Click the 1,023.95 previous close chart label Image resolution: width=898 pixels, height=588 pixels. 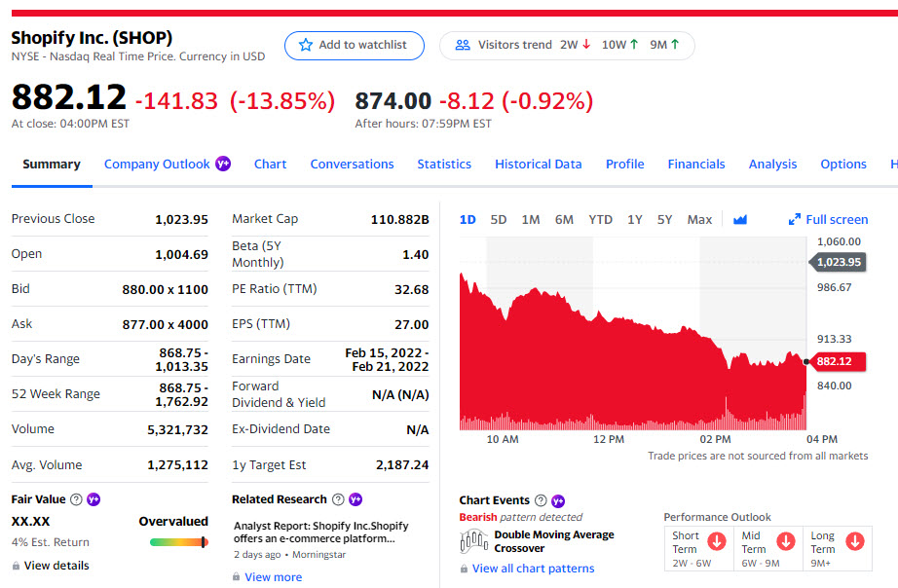tap(838, 262)
